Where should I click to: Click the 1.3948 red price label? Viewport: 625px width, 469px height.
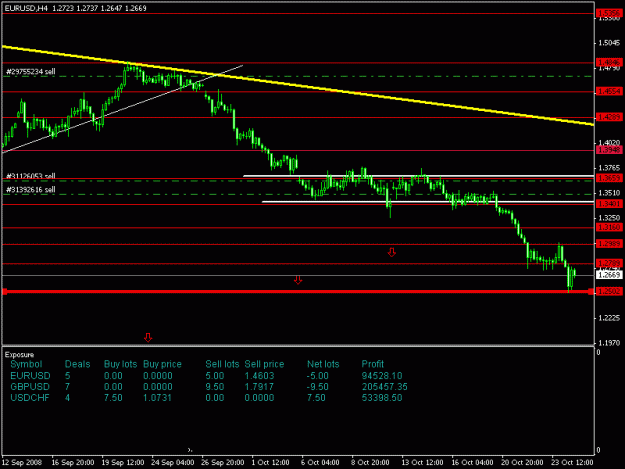609,150
